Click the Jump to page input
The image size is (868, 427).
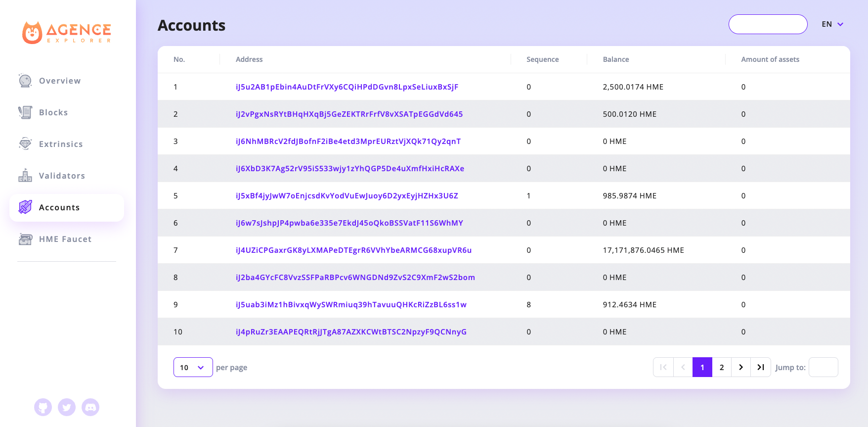click(823, 367)
